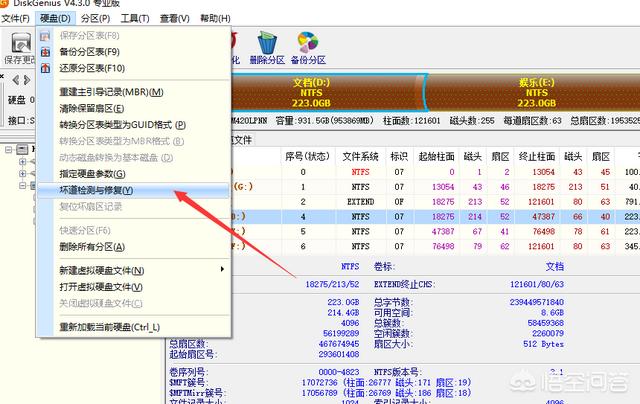Select partition row with 序号 1
This screenshot has width=640, height=404.
436,187
